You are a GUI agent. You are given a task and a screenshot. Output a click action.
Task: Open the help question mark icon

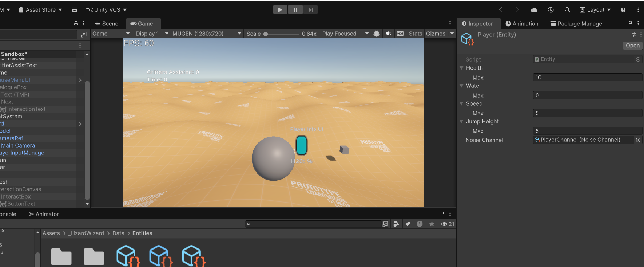pos(623,10)
